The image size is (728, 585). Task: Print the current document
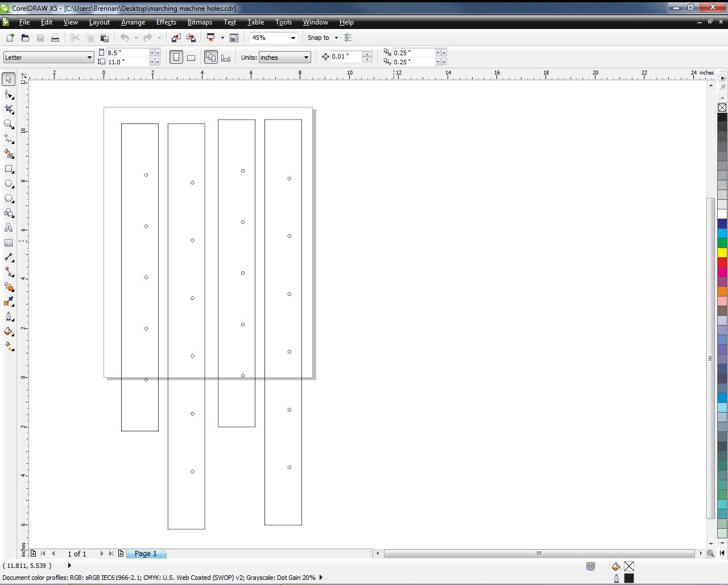point(55,38)
